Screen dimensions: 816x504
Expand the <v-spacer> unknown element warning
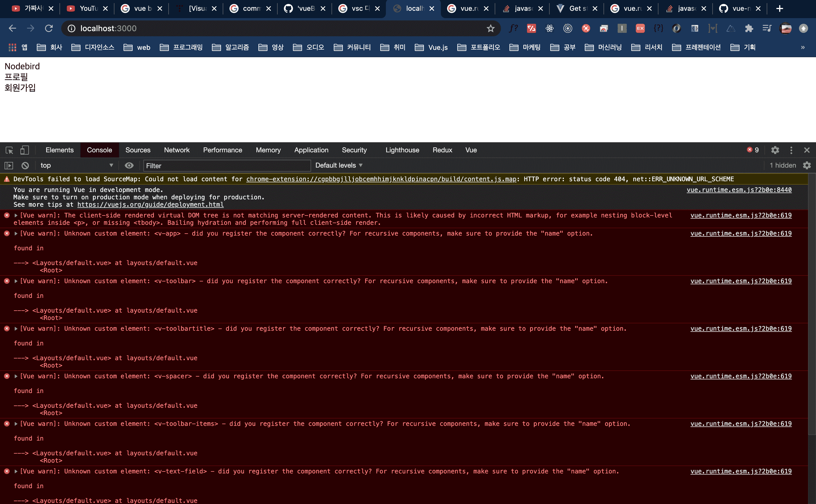pos(16,376)
